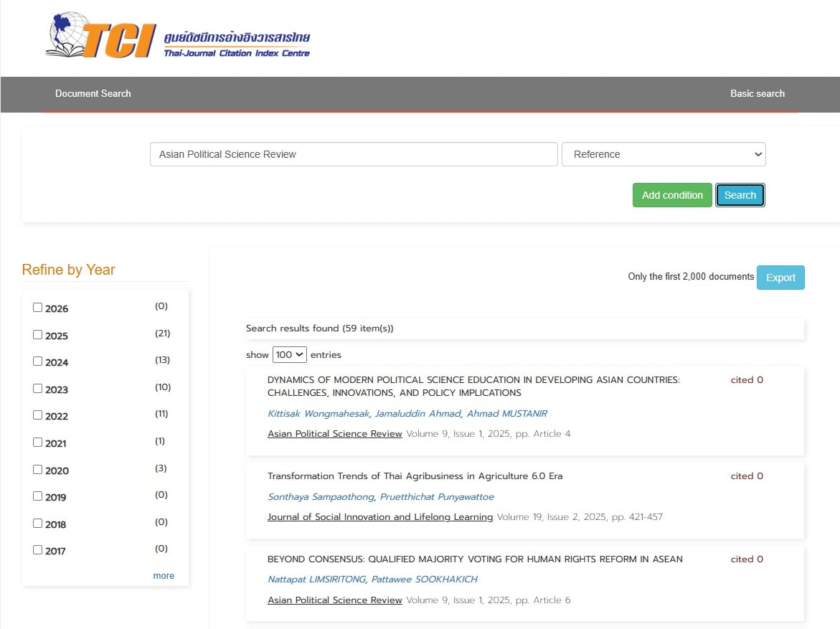
Task: Check the 2025 year filter
Action: pos(38,335)
